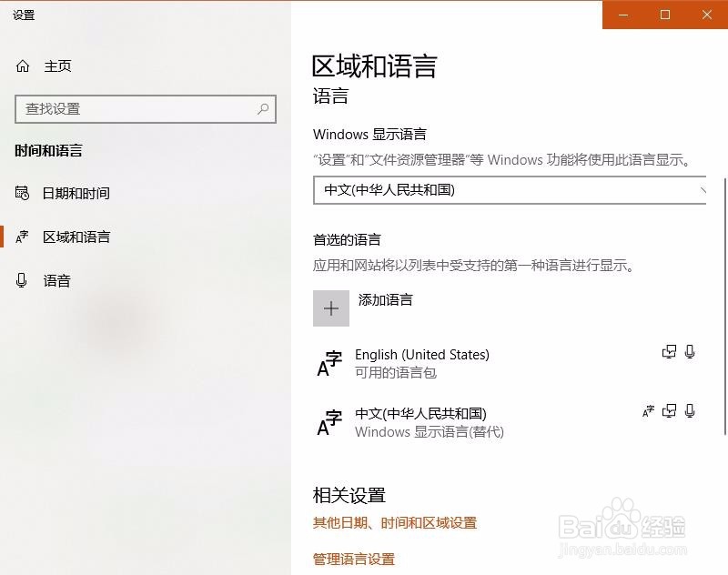This screenshot has height=575, width=728.
Task: Focus the 查找设置 search field
Action: pos(146,109)
